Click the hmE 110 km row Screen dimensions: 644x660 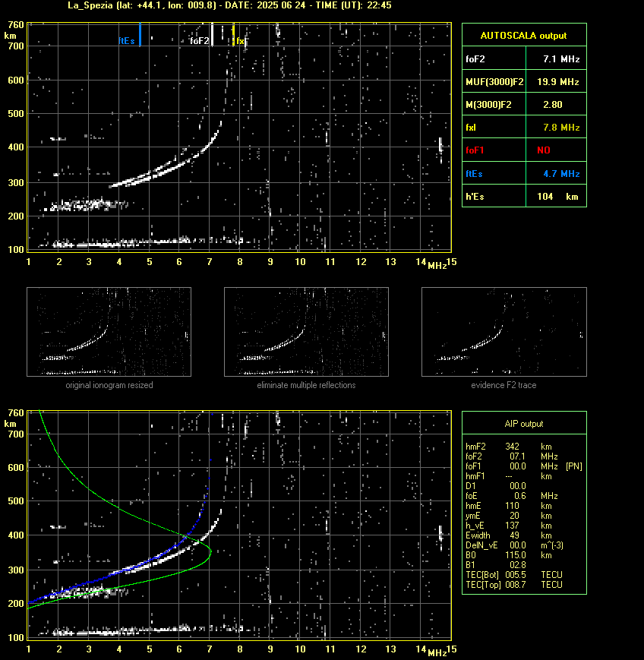509,506
